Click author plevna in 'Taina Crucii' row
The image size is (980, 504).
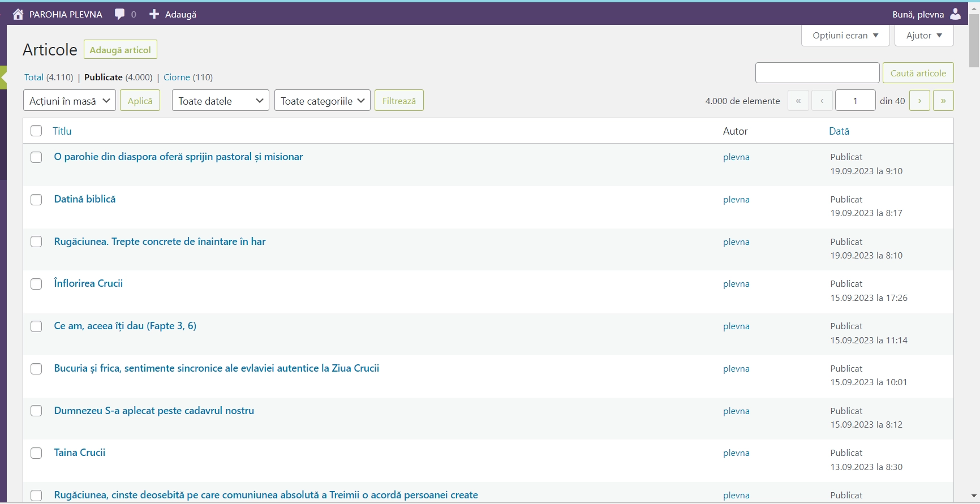pyautogui.click(x=736, y=453)
